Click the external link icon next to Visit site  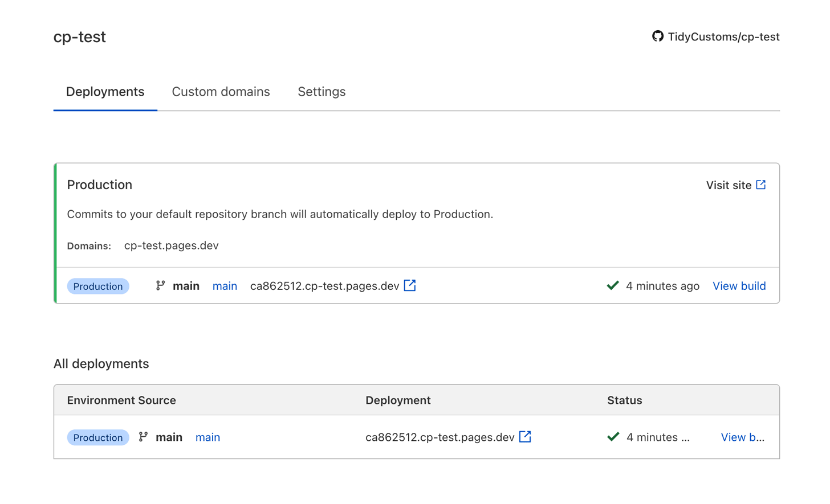click(x=761, y=184)
